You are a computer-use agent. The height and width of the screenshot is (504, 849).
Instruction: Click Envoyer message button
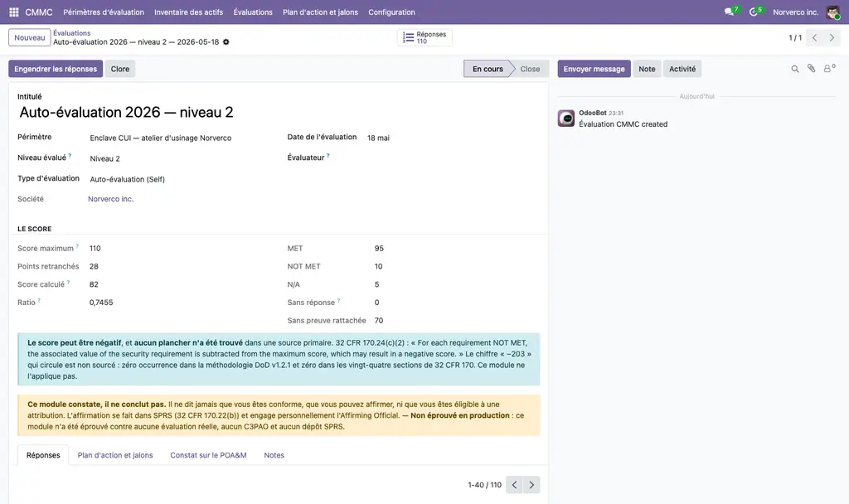click(594, 69)
